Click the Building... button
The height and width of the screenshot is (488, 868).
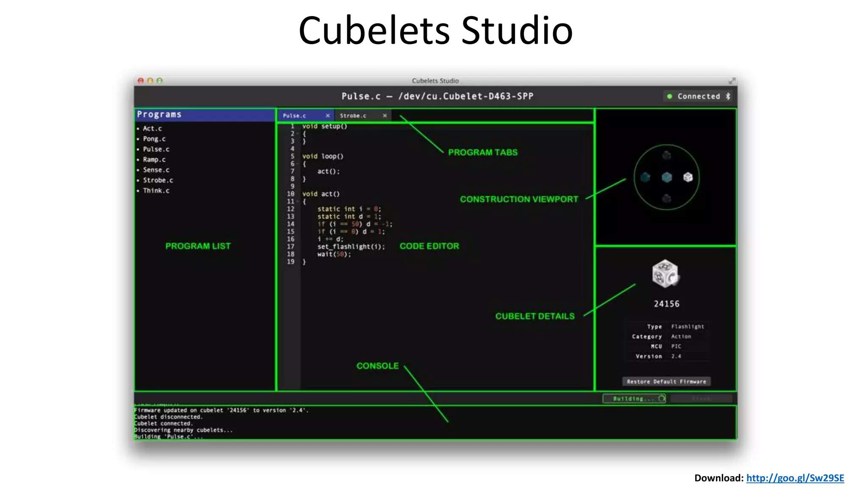(634, 399)
